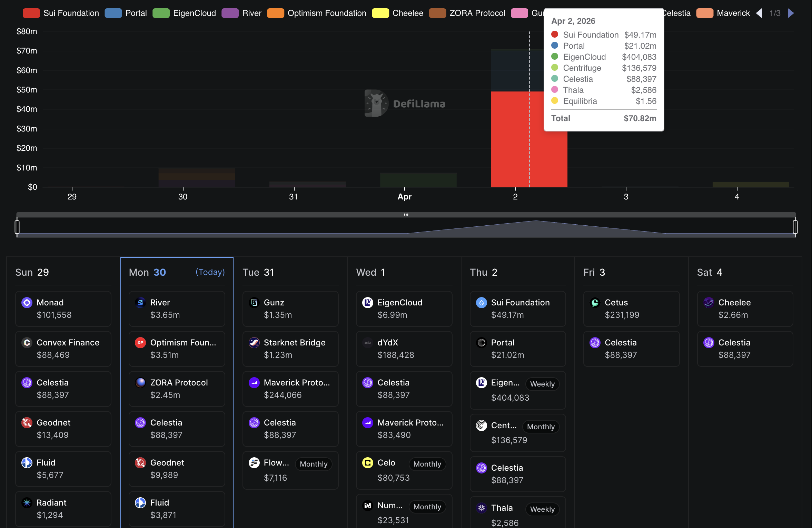The width and height of the screenshot is (812, 528).
Task: Click the Convex Finance icon
Action: point(27,343)
